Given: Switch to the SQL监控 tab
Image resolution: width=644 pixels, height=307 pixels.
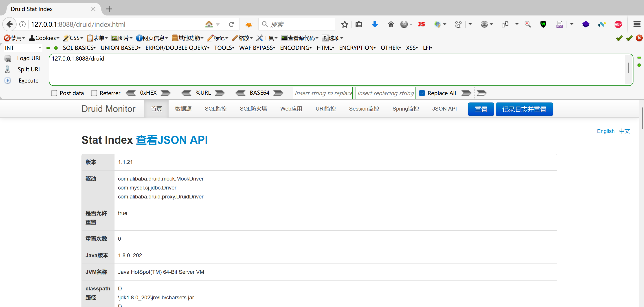Looking at the screenshot, I should (215, 109).
